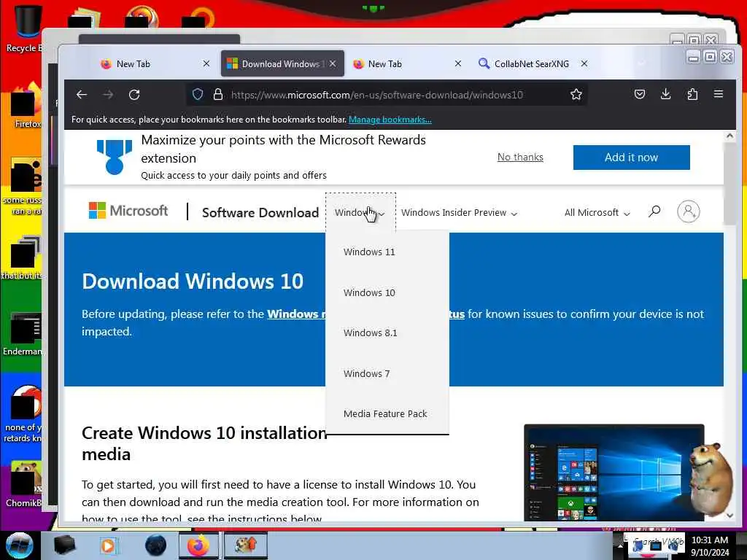
Task: Reload the page with refresh icon
Action: 134,95
